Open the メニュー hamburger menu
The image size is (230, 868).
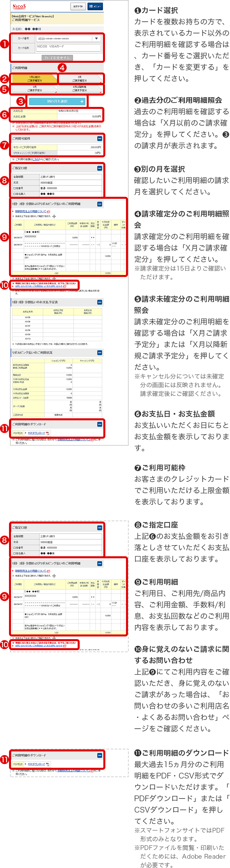point(95,6)
